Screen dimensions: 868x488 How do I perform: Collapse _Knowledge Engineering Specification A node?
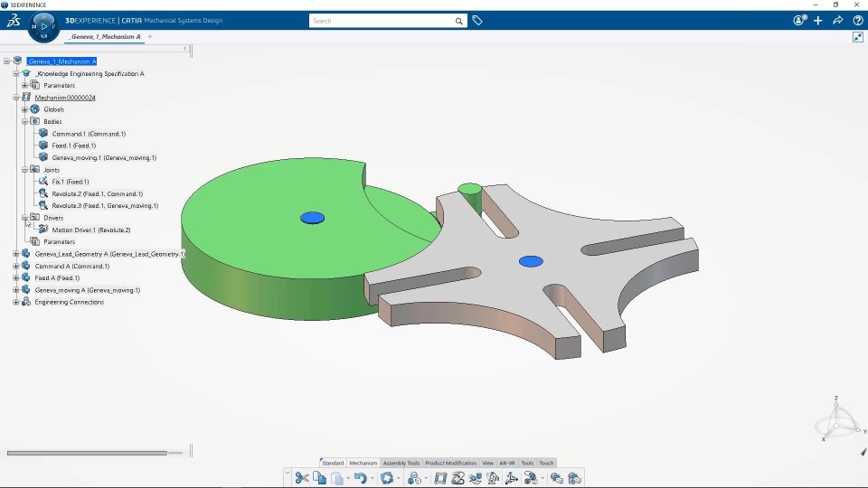pyautogui.click(x=16, y=73)
